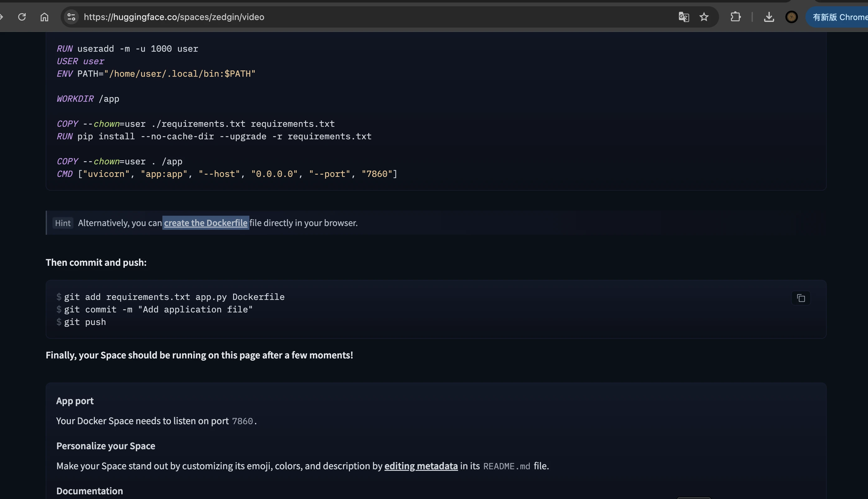Go to the browser home page

[44, 17]
